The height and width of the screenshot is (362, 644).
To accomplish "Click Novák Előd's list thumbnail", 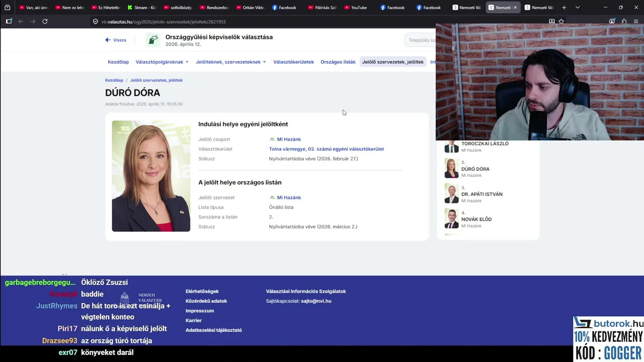I will tap(451, 219).
